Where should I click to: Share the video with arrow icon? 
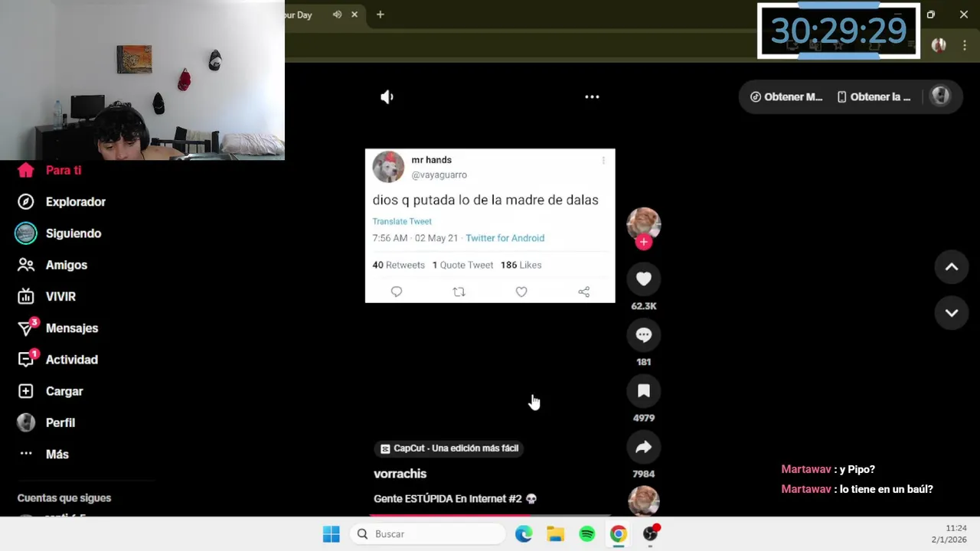pos(644,447)
